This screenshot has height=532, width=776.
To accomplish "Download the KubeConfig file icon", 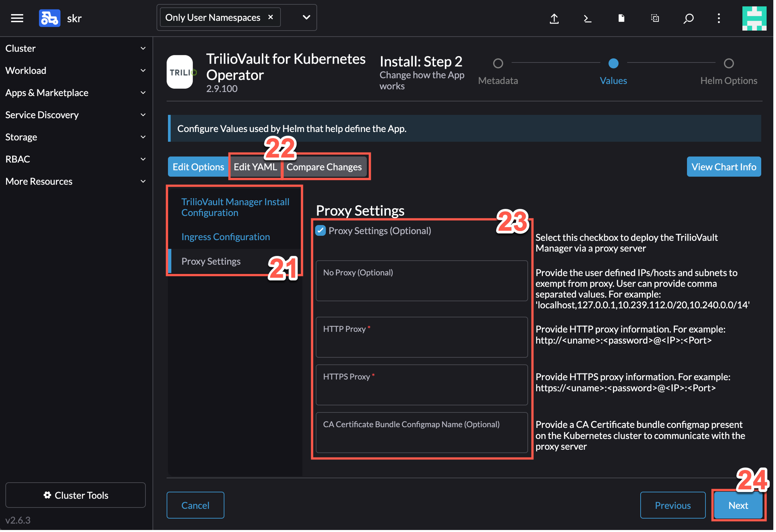I will [x=621, y=18].
